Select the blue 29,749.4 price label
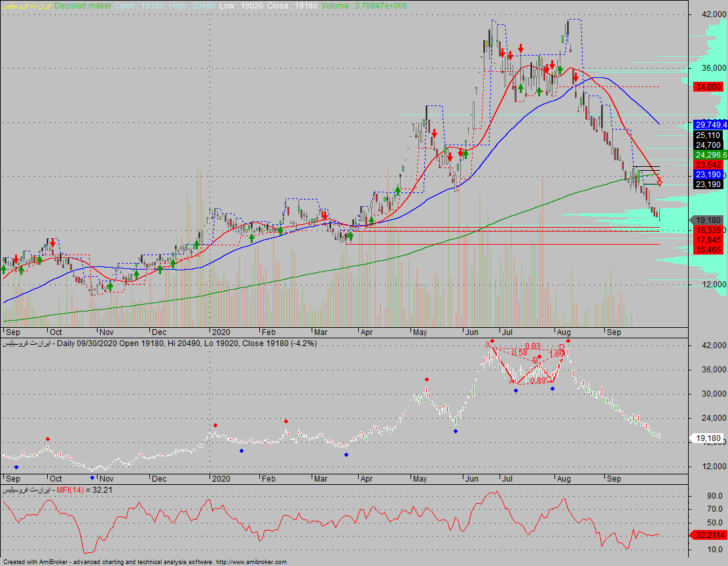This screenshot has width=728, height=566. 710,125
